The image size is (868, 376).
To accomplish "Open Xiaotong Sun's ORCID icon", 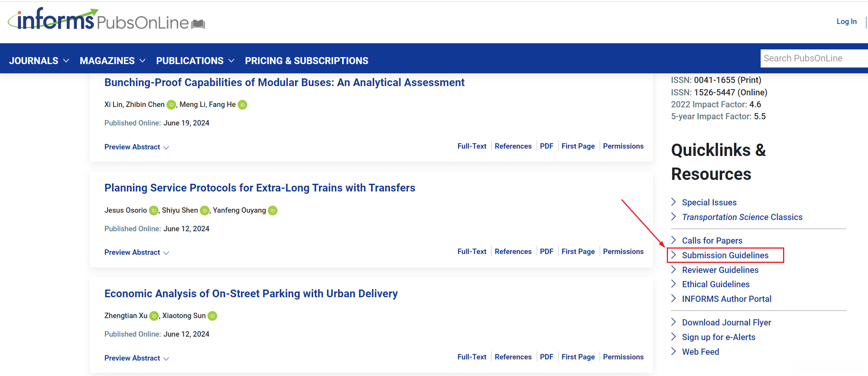I will pyautogui.click(x=212, y=316).
